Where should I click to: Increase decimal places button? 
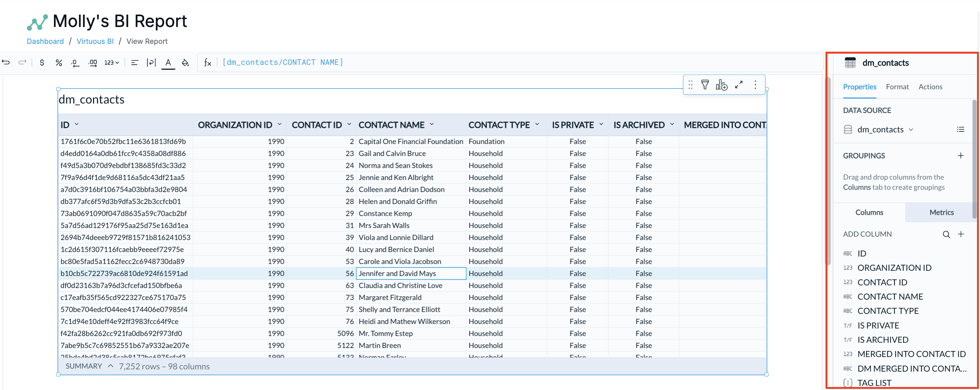click(93, 62)
